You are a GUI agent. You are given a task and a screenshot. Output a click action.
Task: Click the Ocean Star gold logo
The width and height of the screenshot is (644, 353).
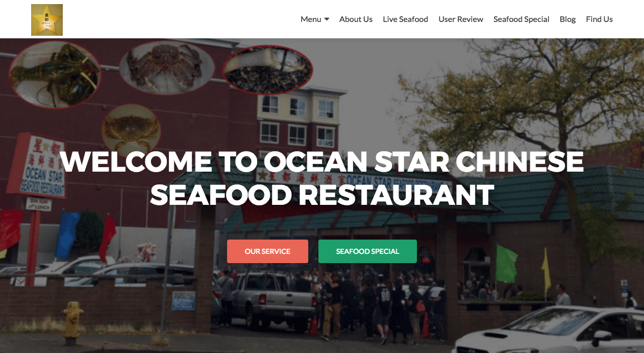pos(47,20)
